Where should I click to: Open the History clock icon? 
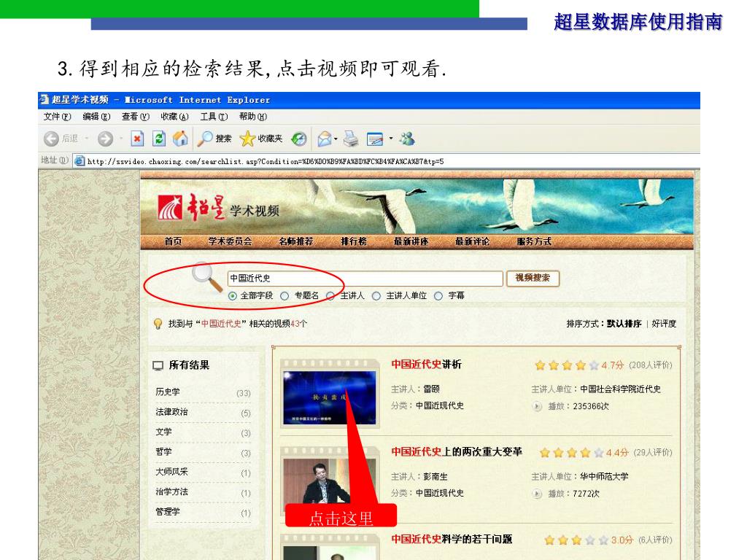tap(298, 139)
